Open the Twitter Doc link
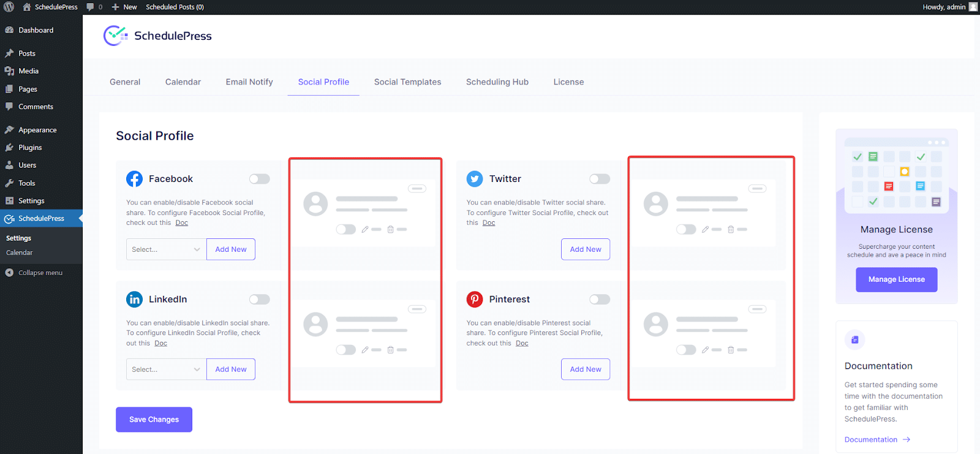The width and height of the screenshot is (980, 454). click(489, 223)
